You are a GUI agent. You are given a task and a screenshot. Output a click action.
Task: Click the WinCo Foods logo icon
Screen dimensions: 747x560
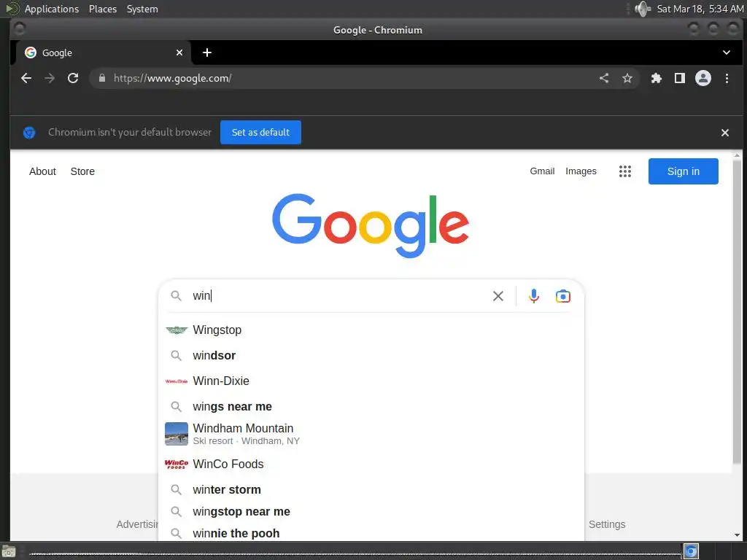point(177,464)
